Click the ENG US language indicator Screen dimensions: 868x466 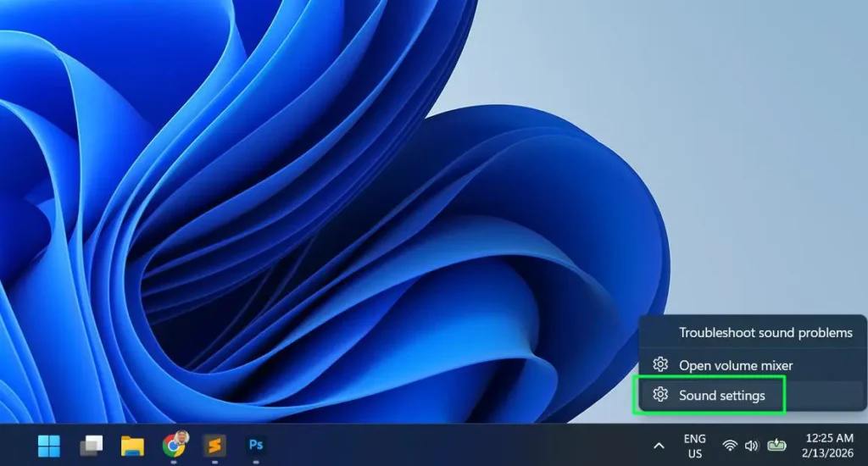click(695, 446)
